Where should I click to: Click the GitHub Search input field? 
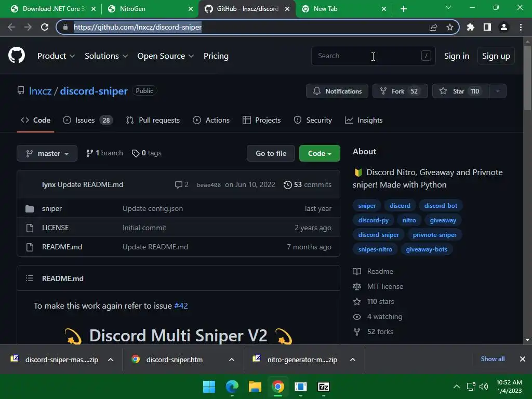coord(373,56)
